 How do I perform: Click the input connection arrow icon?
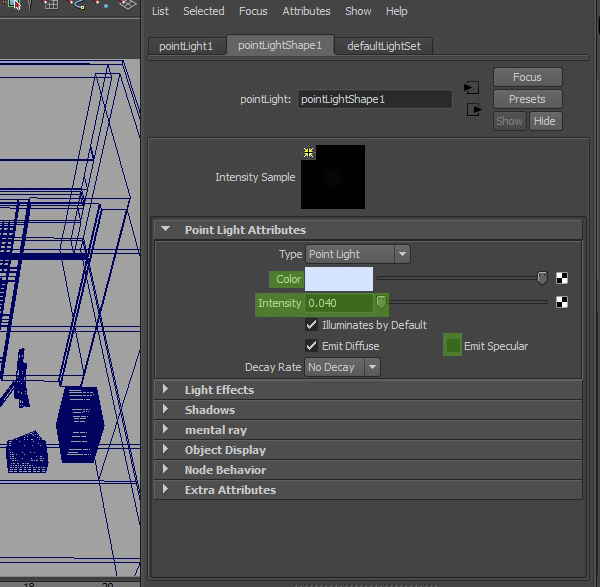[x=471, y=88]
